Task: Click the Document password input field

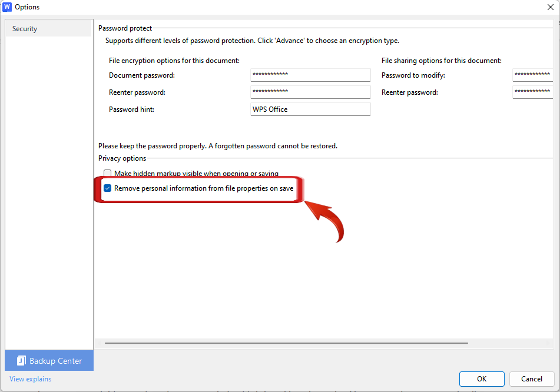Action: [x=310, y=75]
